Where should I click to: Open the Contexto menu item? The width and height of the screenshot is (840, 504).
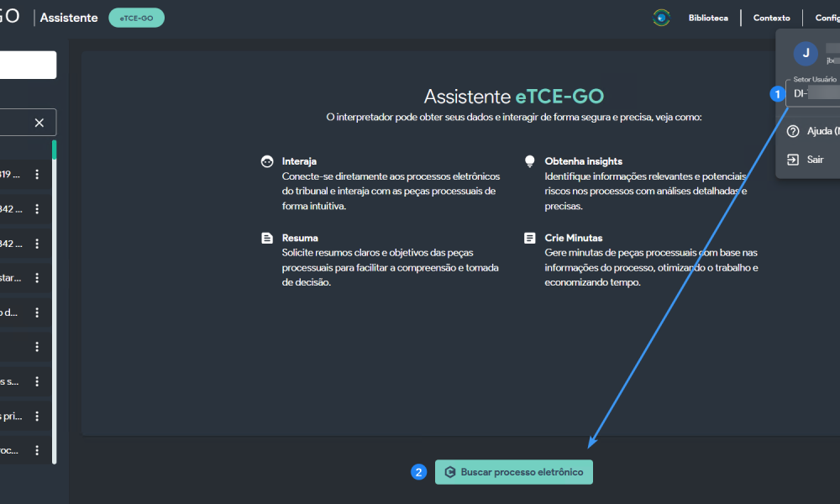click(x=771, y=18)
